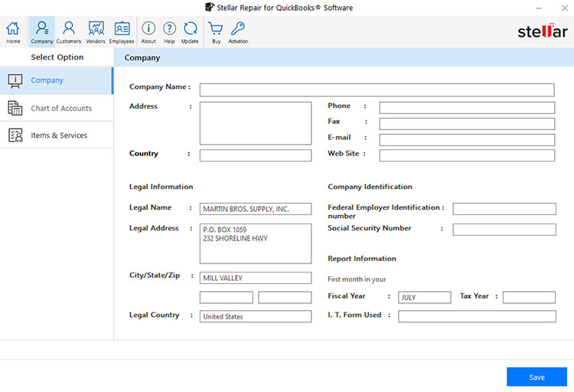Open the Employees toolbar icon
Image resolution: width=574 pixels, height=392 pixels.
(122, 32)
